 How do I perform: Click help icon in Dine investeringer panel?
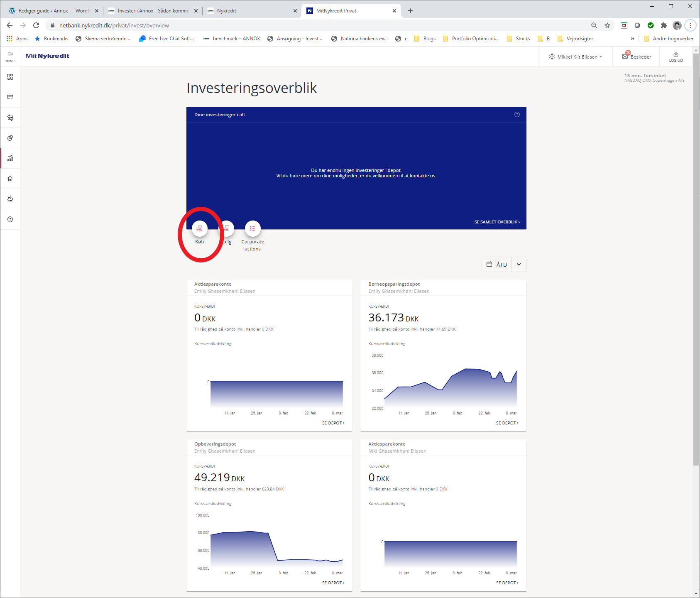[517, 115]
